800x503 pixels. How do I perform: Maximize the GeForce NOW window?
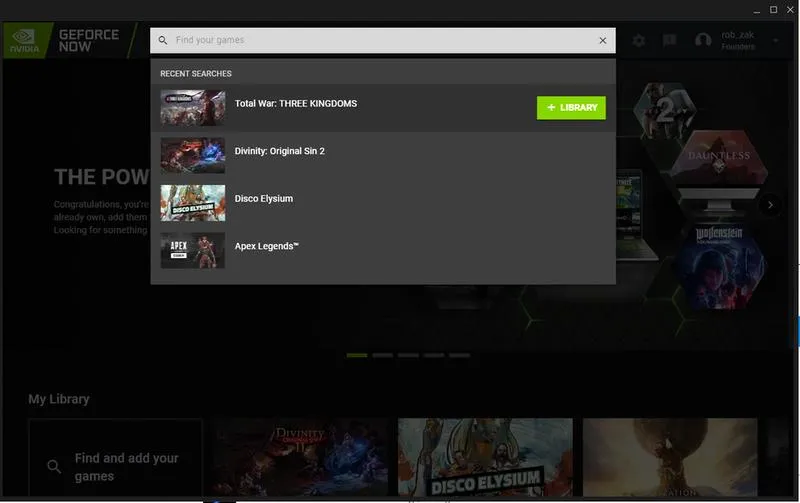pos(773,10)
